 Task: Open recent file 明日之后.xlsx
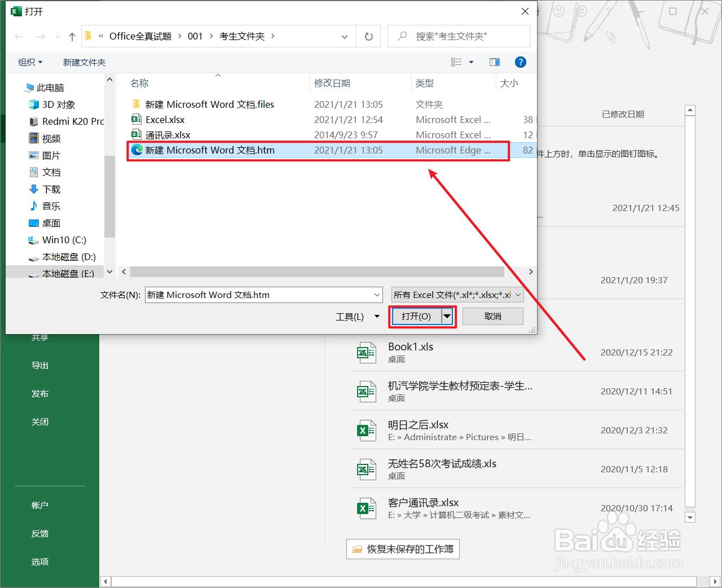coord(516,430)
